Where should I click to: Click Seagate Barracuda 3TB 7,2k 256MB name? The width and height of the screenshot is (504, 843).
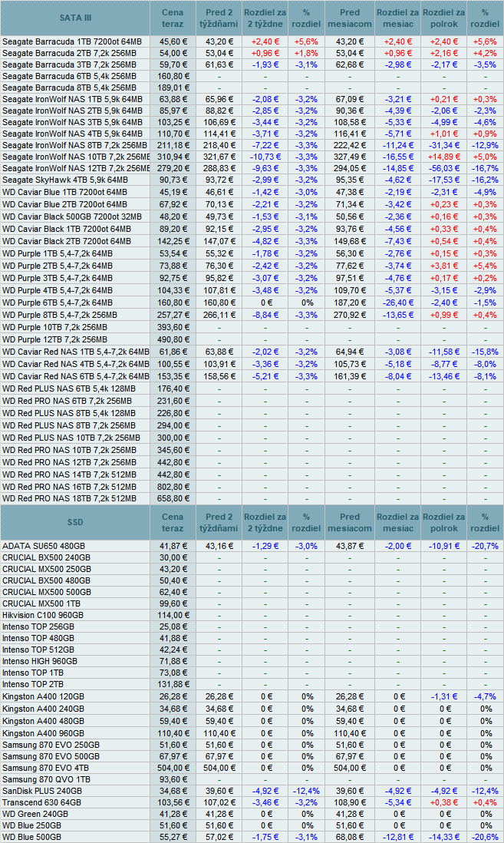69,64
